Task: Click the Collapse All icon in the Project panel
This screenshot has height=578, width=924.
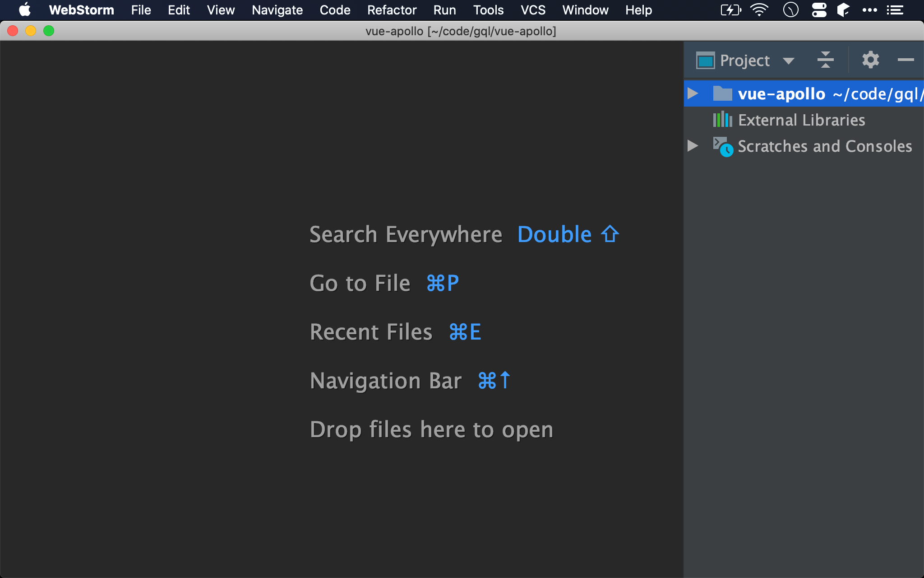Action: 825,60
